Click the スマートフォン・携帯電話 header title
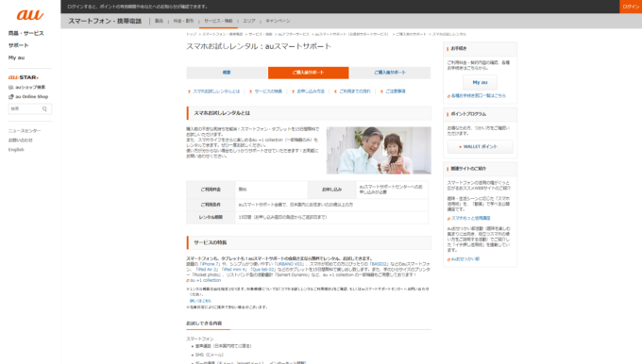The height and width of the screenshot is (364, 642). click(105, 21)
